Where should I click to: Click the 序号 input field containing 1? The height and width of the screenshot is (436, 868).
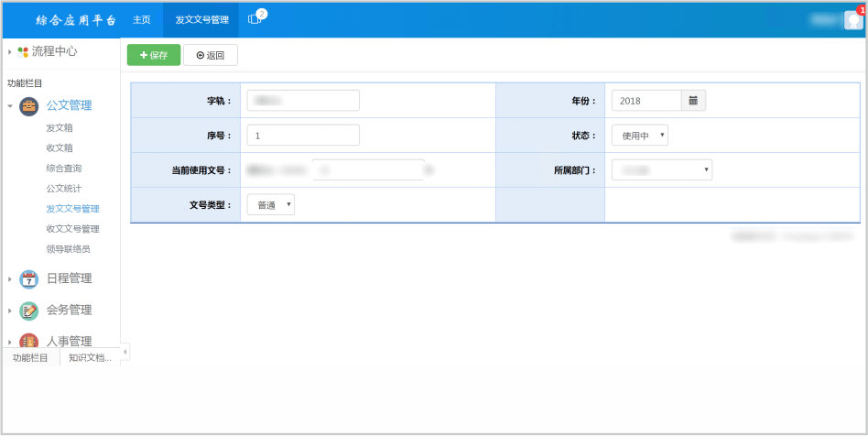point(303,136)
